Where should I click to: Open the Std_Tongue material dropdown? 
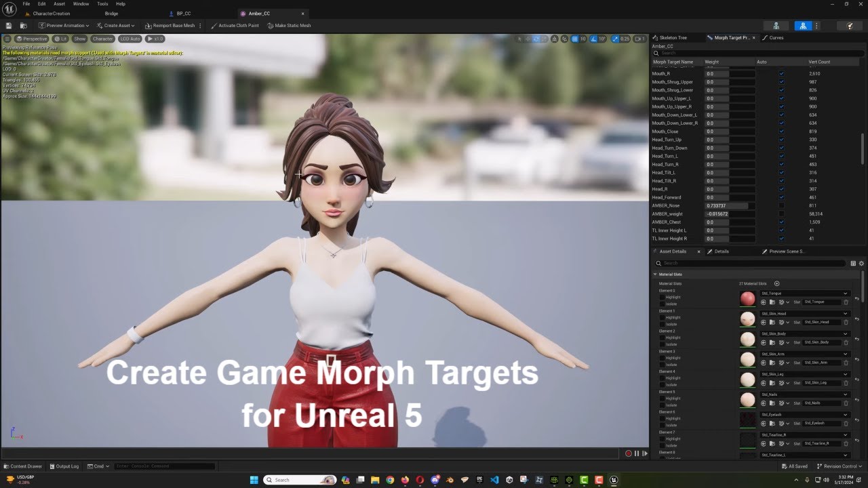pos(804,293)
